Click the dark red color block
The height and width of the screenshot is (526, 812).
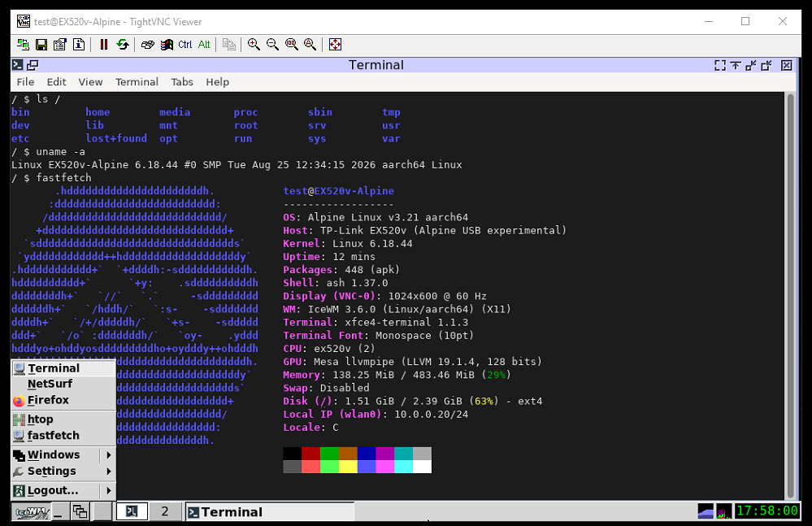coord(310,454)
